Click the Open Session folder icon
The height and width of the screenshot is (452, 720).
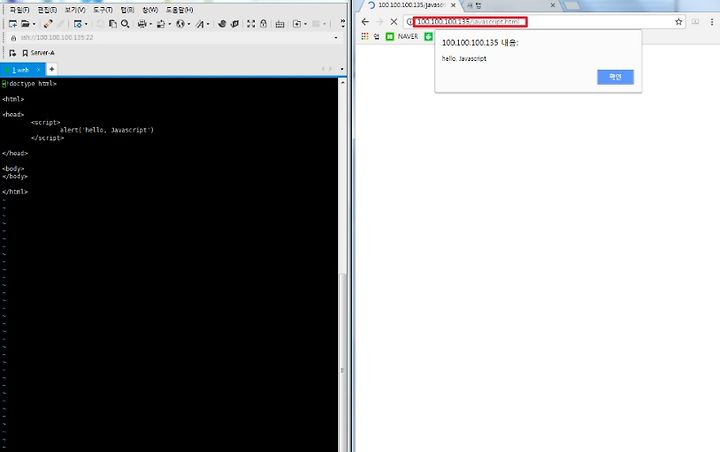[25, 24]
